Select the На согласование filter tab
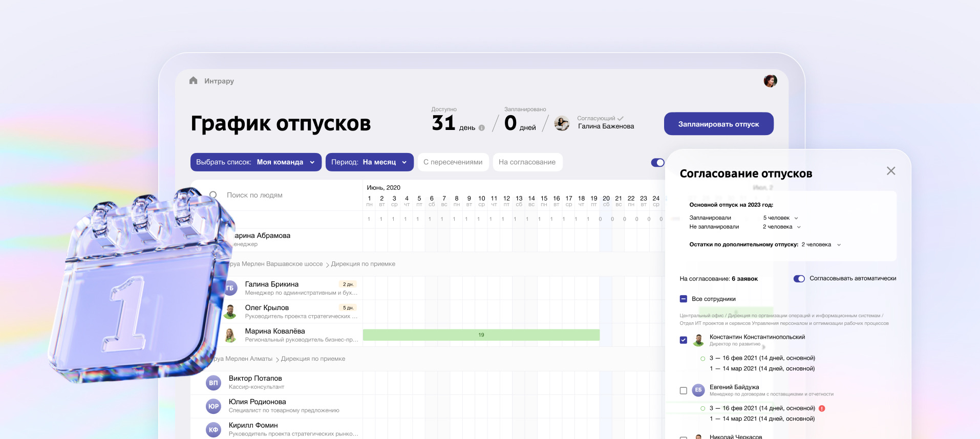 click(527, 162)
